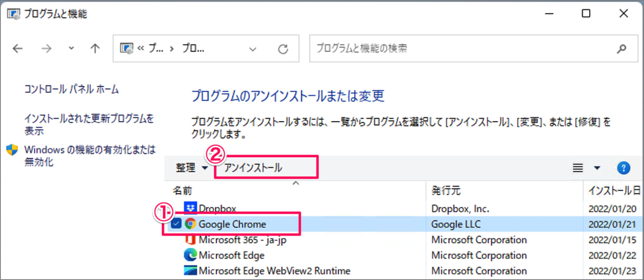This screenshot has height=280, width=644.
Task: Open the 整理 dropdown menu
Action: (x=192, y=168)
